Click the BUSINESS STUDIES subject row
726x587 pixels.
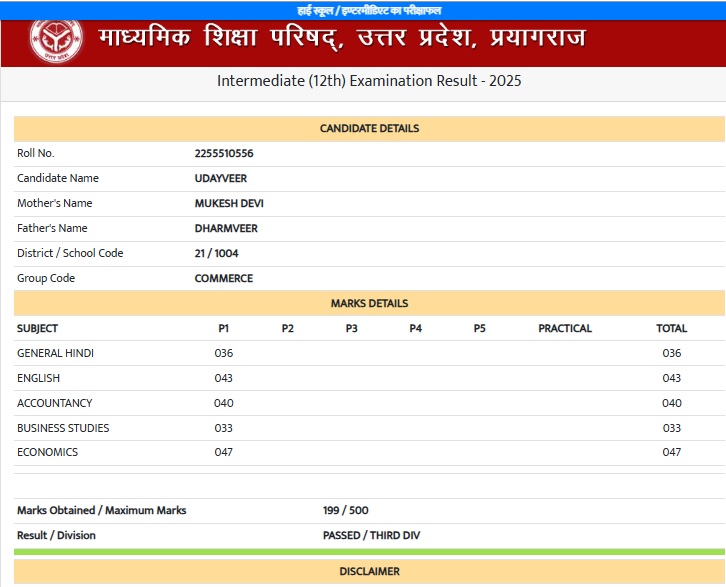pos(369,428)
